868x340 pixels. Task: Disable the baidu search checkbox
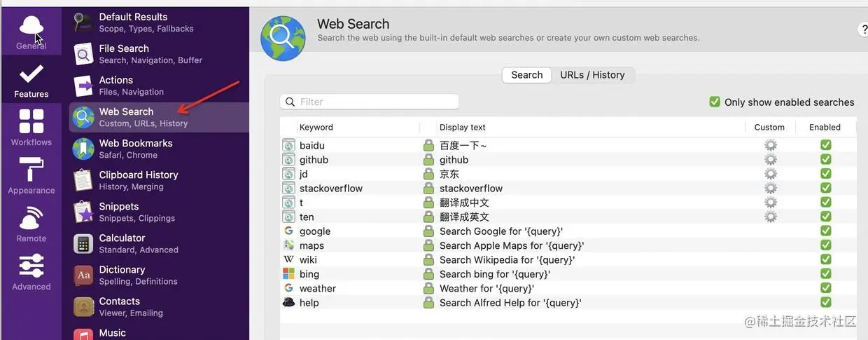tap(826, 145)
